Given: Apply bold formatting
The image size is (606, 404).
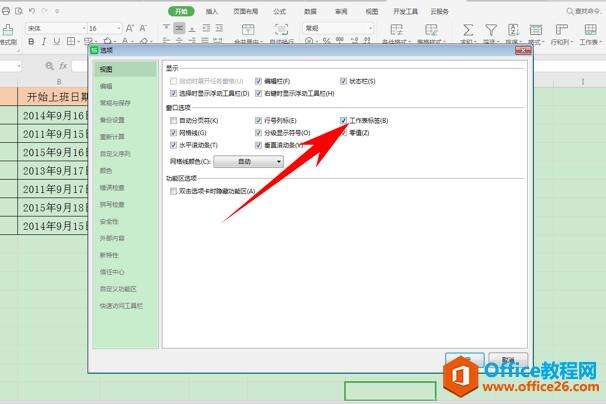Looking at the screenshot, I should pyautogui.click(x=31, y=41).
